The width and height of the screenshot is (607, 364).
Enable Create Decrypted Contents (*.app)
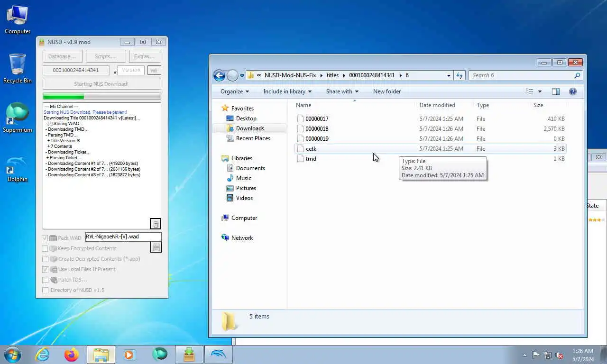tap(46, 259)
